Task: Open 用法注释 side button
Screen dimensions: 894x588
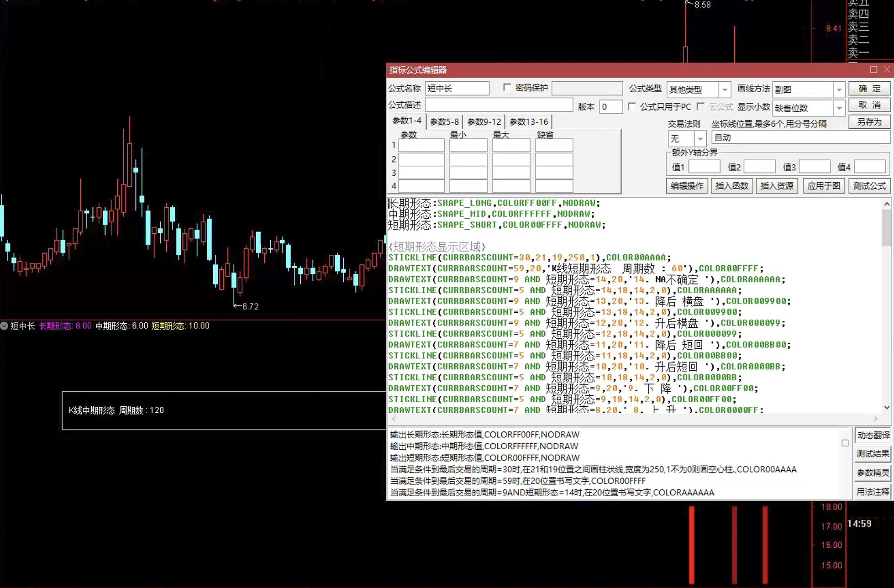Action: [x=873, y=492]
